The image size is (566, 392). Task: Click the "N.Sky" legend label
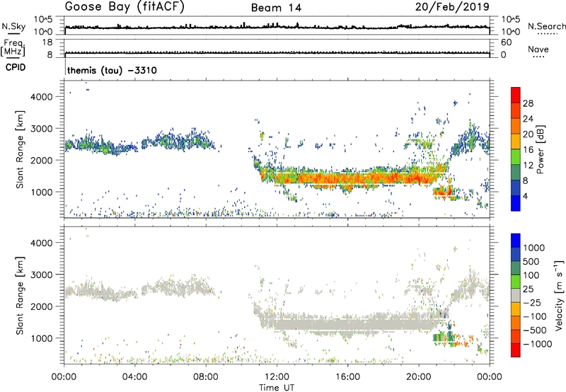tap(13, 26)
